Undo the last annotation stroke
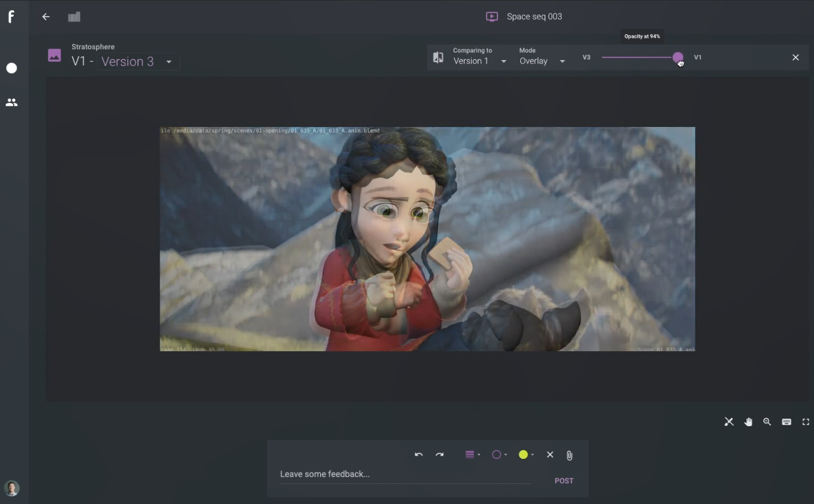 point(418,455)
